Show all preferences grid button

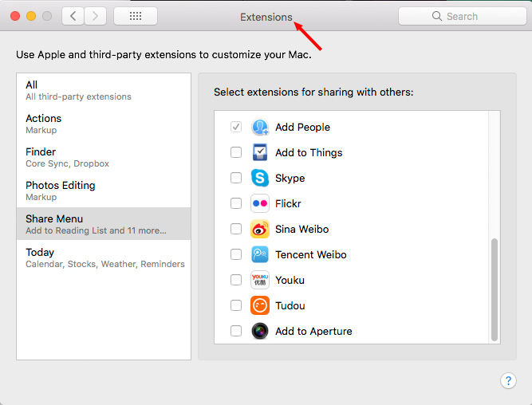136,16
